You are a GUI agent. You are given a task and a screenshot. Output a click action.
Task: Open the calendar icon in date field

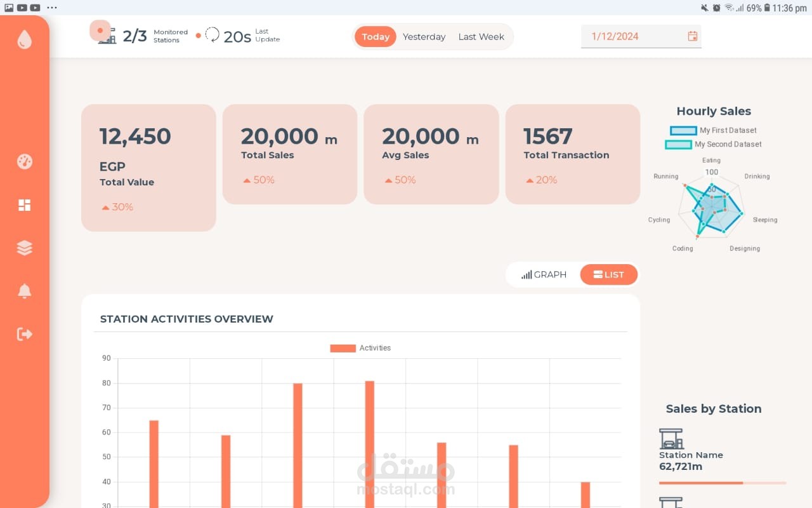693,36
